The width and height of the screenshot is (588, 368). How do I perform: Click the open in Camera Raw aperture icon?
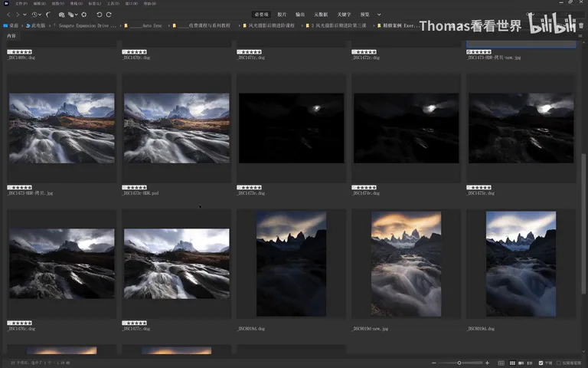(84, 15)
